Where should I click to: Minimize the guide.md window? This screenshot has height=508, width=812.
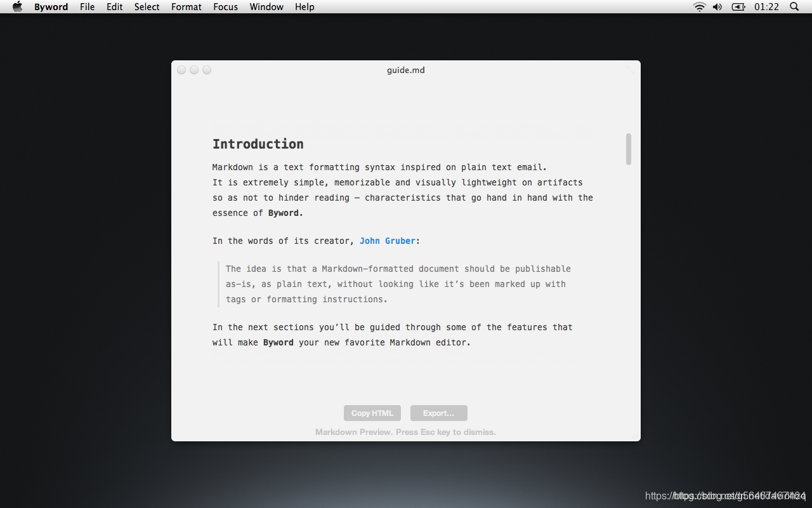(x=194, y=70)
